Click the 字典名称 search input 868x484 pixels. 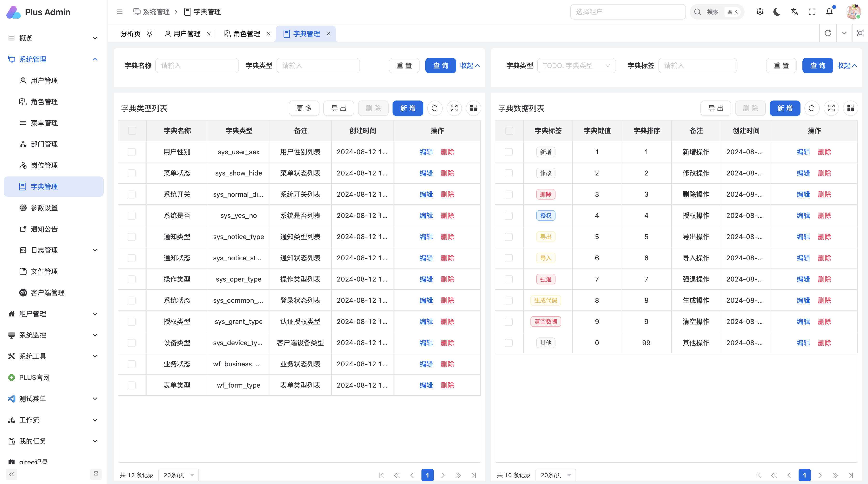197,66
